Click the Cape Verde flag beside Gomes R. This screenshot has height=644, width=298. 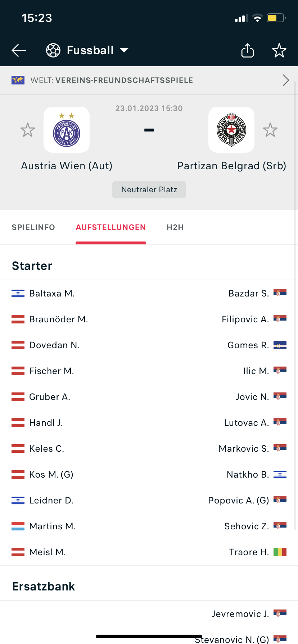280,345
